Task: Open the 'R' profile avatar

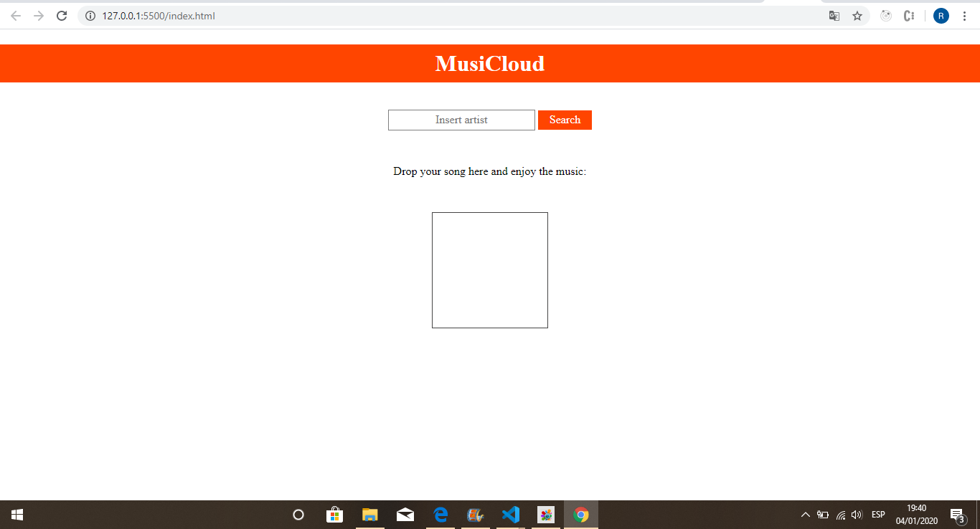Action: [941, 16]
